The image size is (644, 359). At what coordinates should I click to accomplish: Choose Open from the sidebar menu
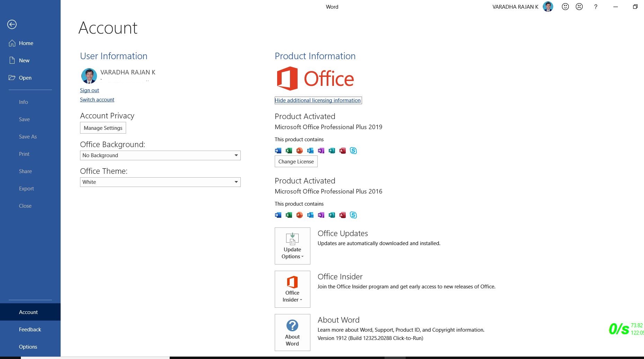click(30, 78)
